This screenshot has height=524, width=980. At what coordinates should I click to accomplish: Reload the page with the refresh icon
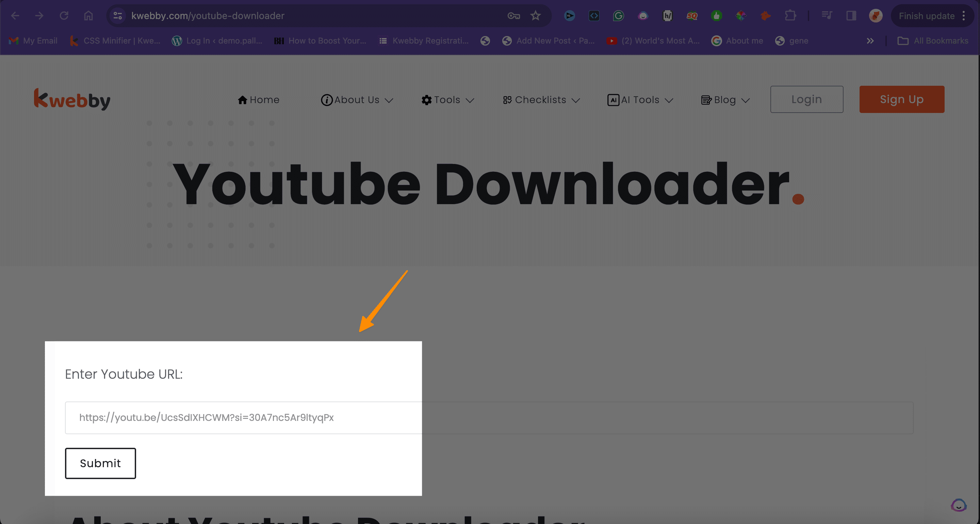click(64, 16)
